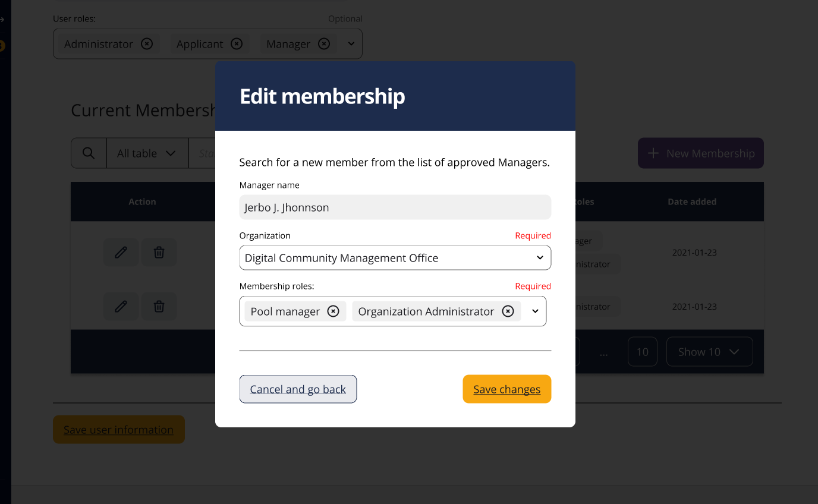Screen dimensions: 818x504
Task: Click the table search magnifier icon
Action: pyautogui.click(x=89, y=153)
